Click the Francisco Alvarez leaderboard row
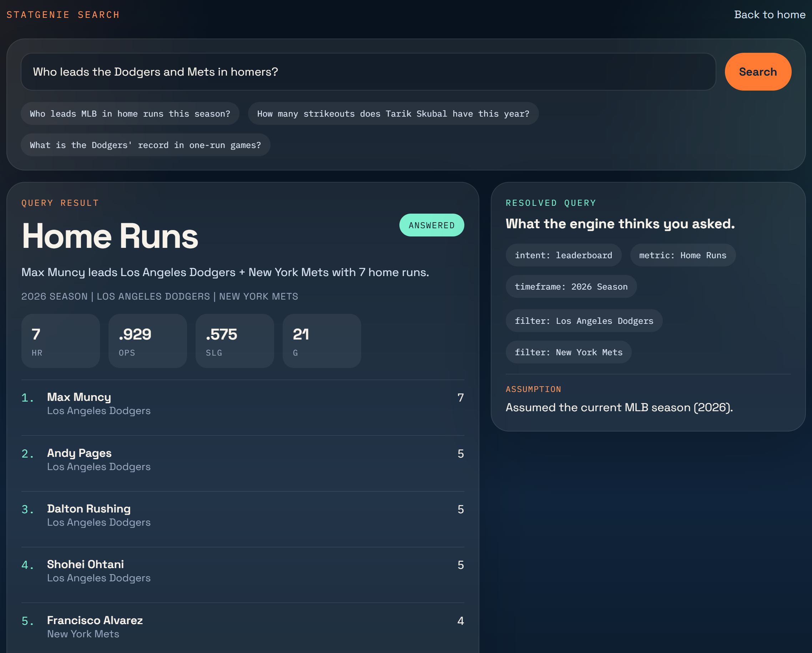This screenshot has height=653, width=812. [x=243, y=627]
